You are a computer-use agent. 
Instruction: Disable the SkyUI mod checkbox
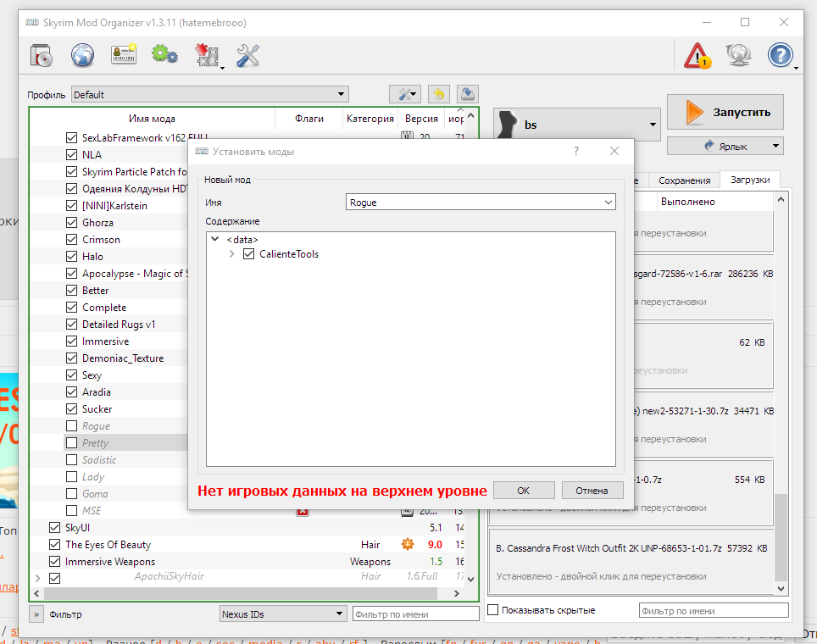[55, 528]
